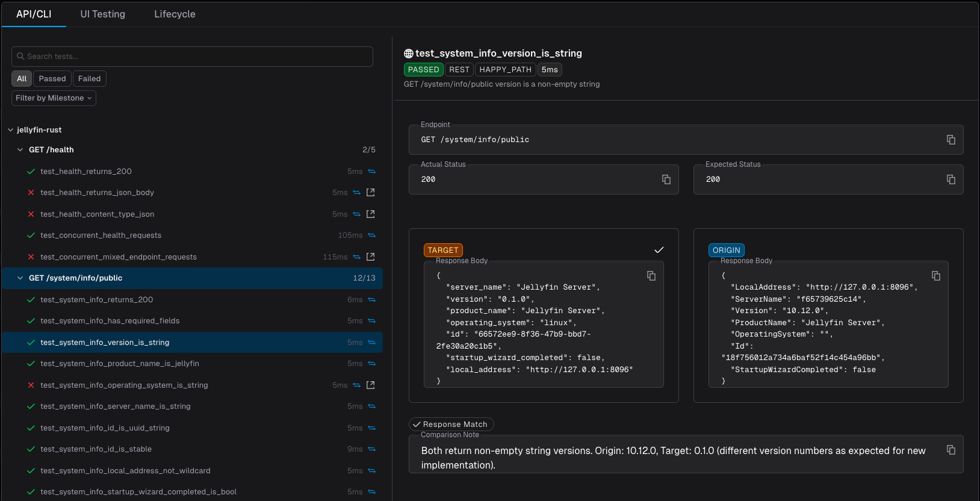This screenshot has height=501, width=980.
Task: Click the Response Match badge
Action: (451, 425)
